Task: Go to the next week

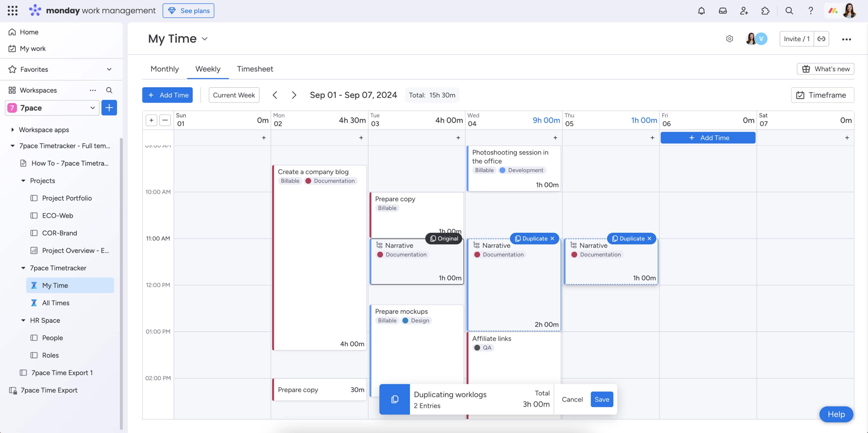Action: pyautogui.click(x=294, y=95)
